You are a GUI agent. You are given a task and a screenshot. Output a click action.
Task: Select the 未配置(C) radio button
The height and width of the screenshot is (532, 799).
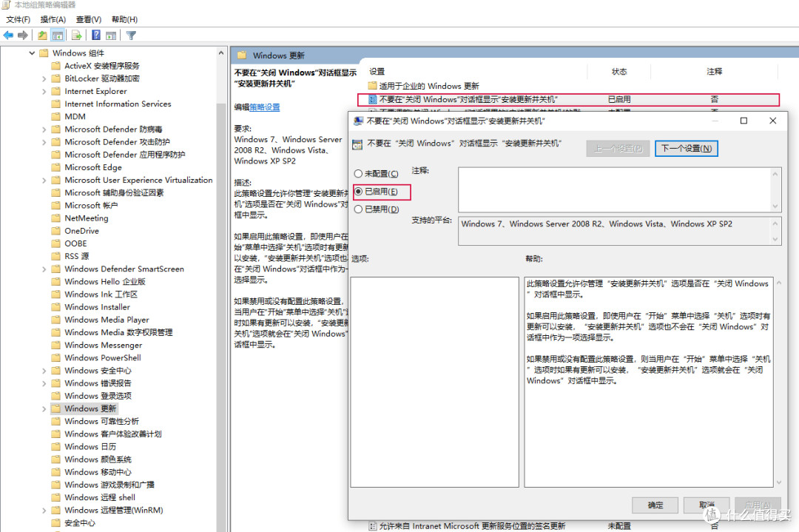pyautogui.click(x=358, y=174)
